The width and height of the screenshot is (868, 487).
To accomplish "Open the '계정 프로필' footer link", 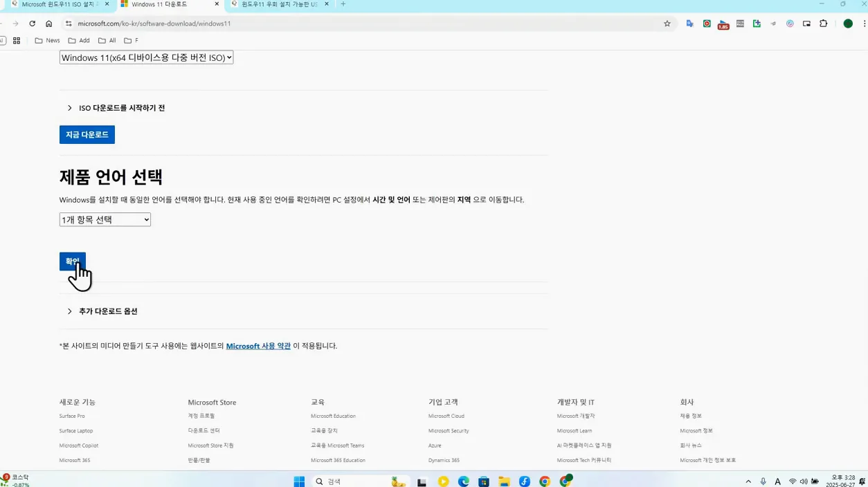I will tap(201, 416).
